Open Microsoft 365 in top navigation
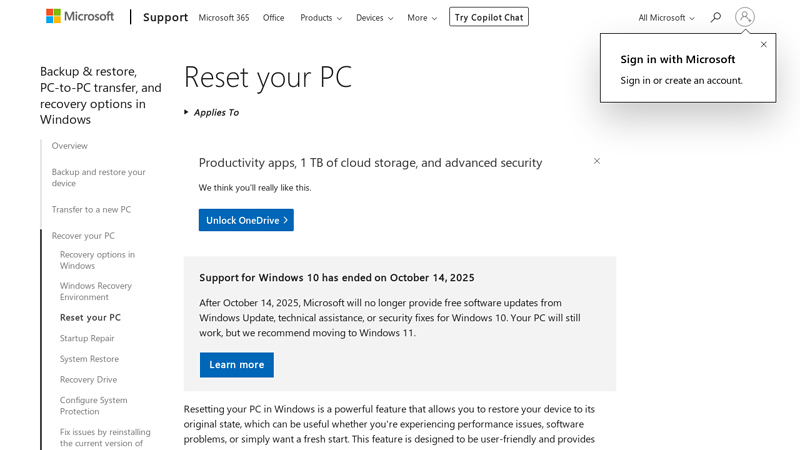Viewport: 800px width, 450px height. tap(224, 17)
